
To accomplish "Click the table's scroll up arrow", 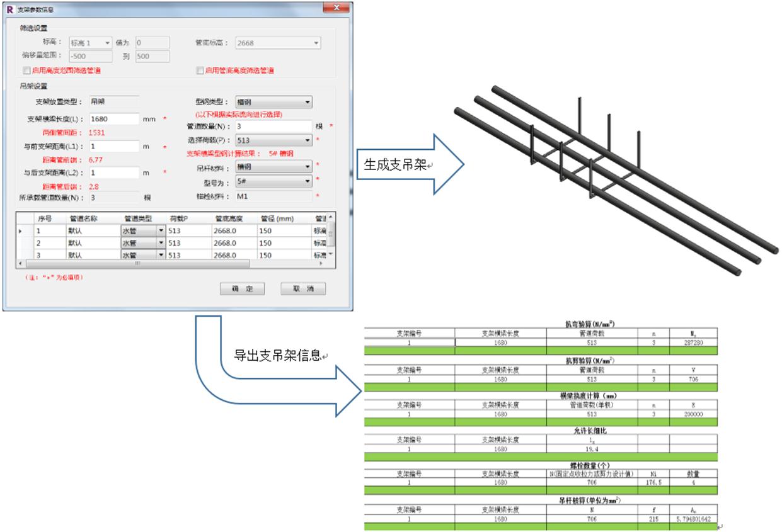I will (331, 218).
